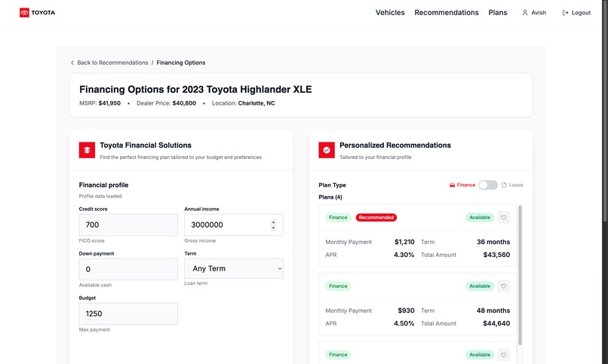Viewport: 608px width, 364px height.
Task: Click the MSRP $41,950 value
Action: point(109,103)
